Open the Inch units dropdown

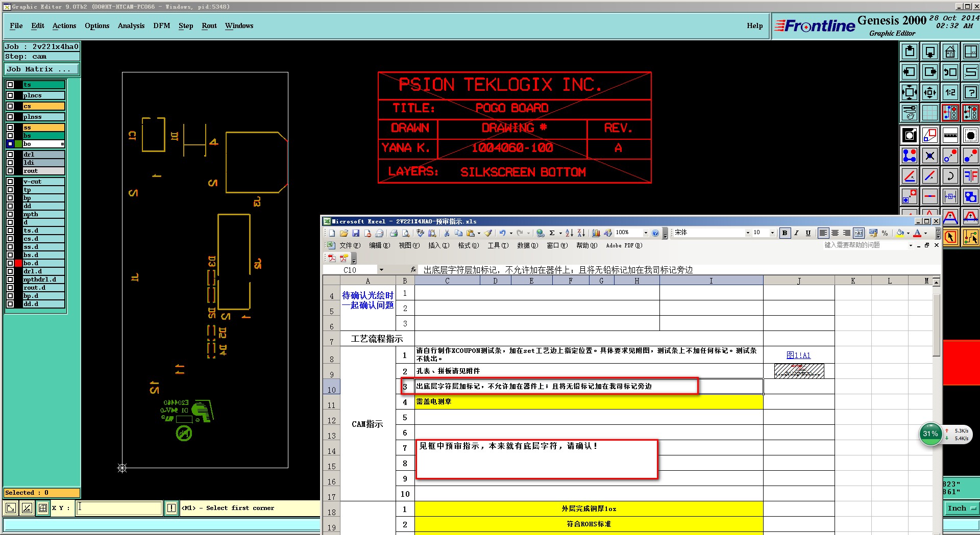[961, 508]
